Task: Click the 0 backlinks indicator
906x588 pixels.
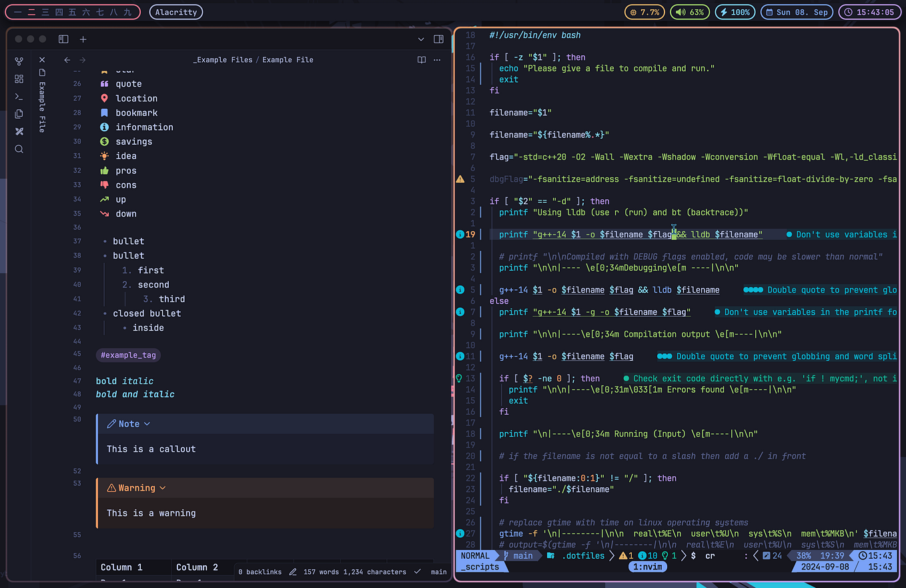Action: (260, 571)
